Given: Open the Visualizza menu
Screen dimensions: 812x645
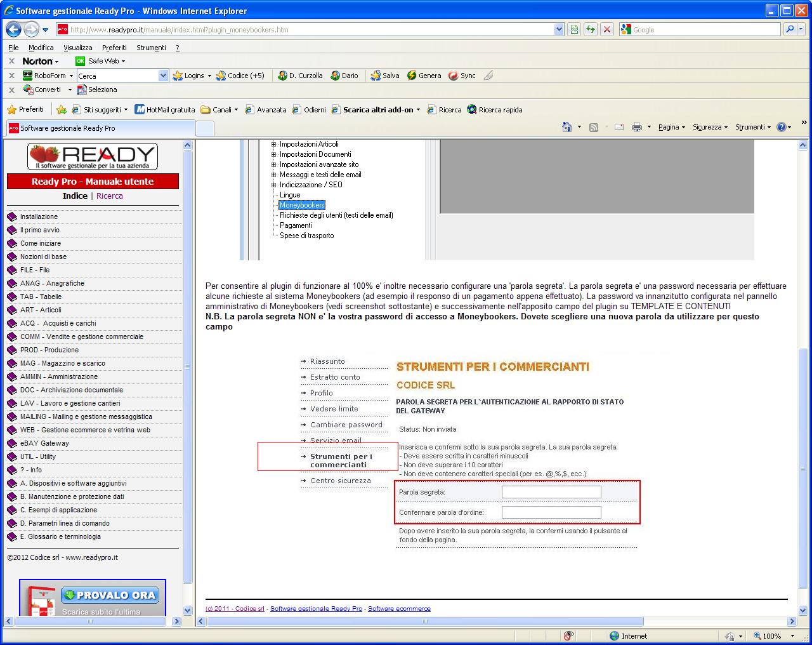Looking at the screenshot, I should point(78,48).
